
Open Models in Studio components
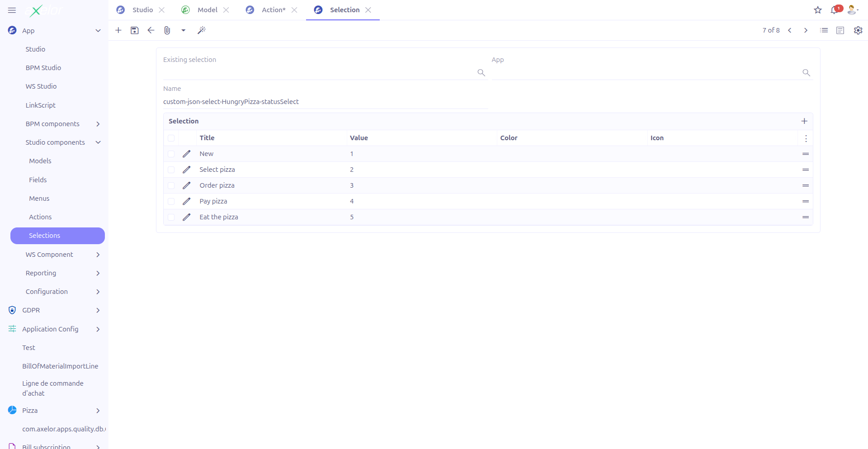click(40, 161)
